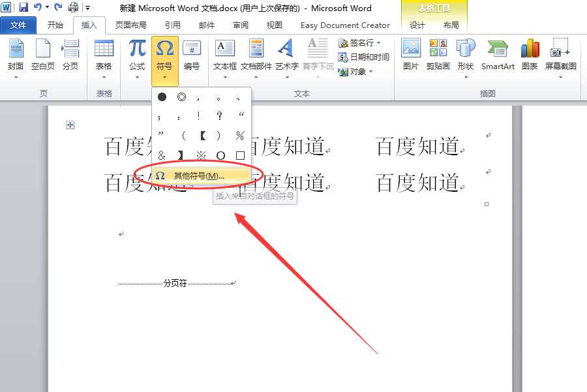Open the table tools 设计 tab
Image resolution: width=587 pixels, height=392 pixels.
417,25
